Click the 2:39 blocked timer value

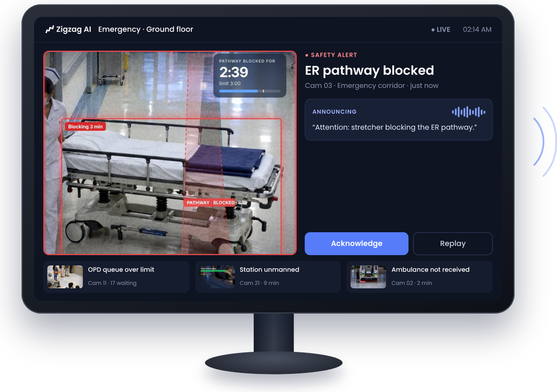[233, 72]
